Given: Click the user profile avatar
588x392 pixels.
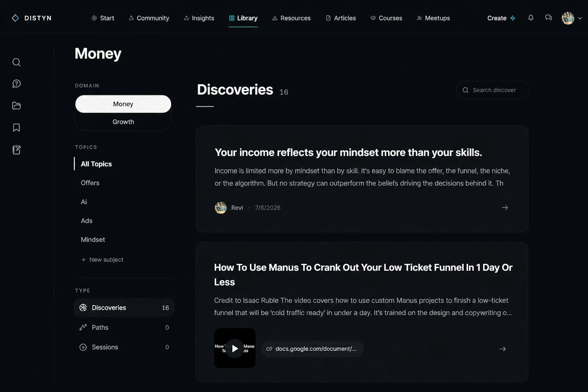Looking at the screenshot, I should 568,18.
